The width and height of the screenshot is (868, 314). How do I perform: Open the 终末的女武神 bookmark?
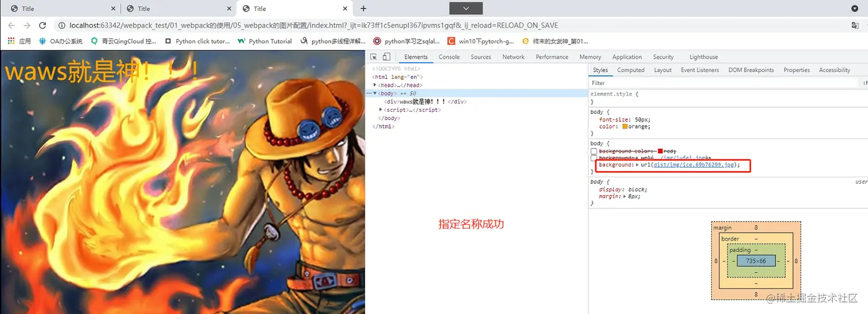[555, 41]
